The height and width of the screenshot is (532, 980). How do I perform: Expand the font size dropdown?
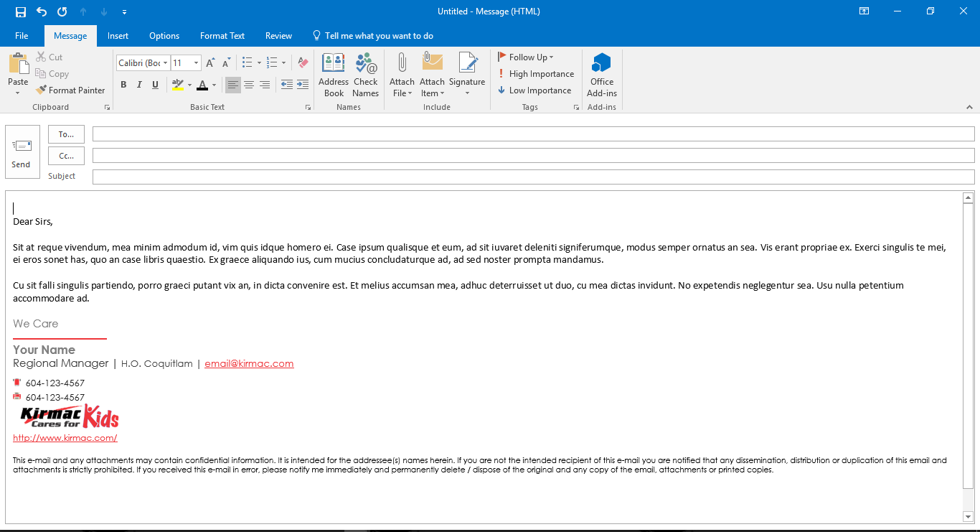pyautogui.click(x=197, y=63)
